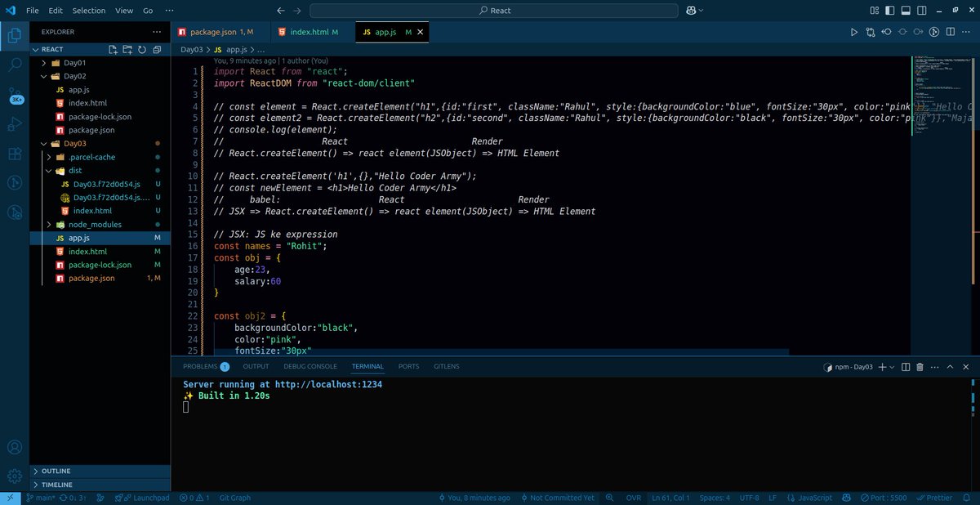Open the Selection menu
This screenshot has height=505, width=980.
pyautogui.click(x=88, y=11)
